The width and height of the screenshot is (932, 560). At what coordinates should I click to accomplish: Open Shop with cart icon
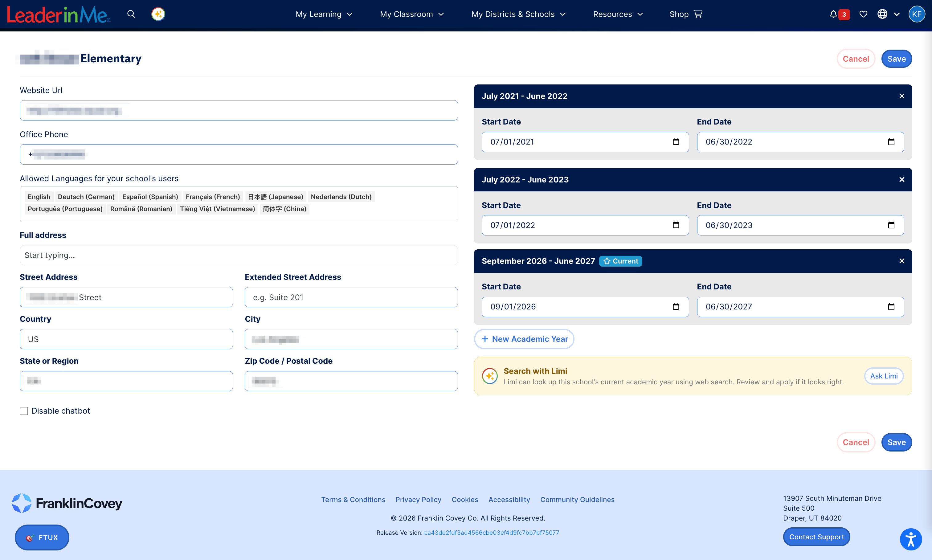click(x=686, y=14)
